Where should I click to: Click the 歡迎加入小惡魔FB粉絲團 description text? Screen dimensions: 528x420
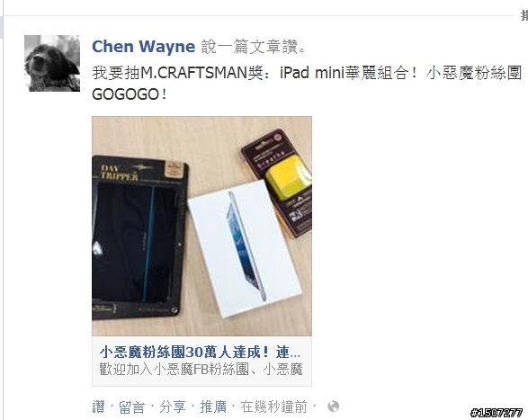[201, 369]
